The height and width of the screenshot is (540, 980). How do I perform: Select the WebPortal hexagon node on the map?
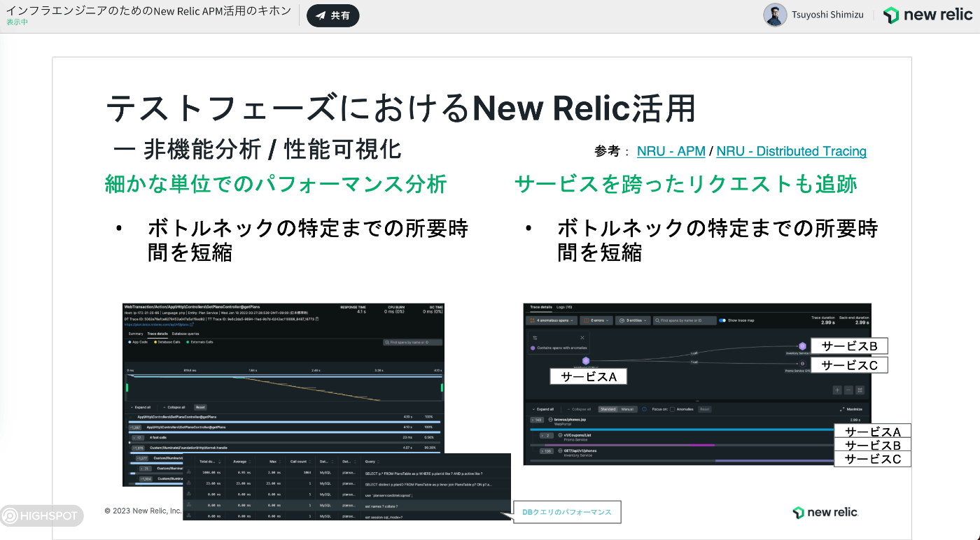click(x=586, y=361)
